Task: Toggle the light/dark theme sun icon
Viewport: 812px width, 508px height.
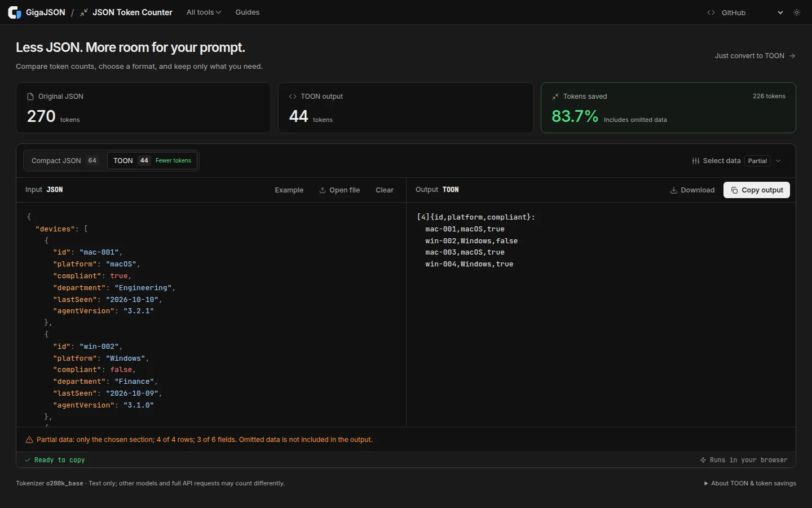Action: click(x=797, y=12)
